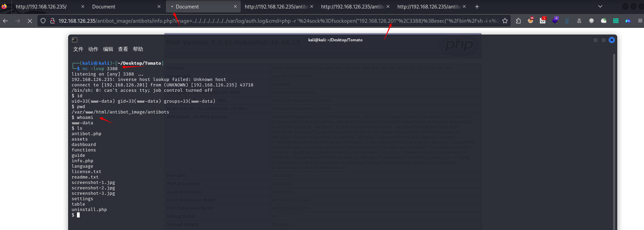The image size is (644, 230).
Task: Close the first 192.168.126.235 tab
Action: (x=83, y=6)
